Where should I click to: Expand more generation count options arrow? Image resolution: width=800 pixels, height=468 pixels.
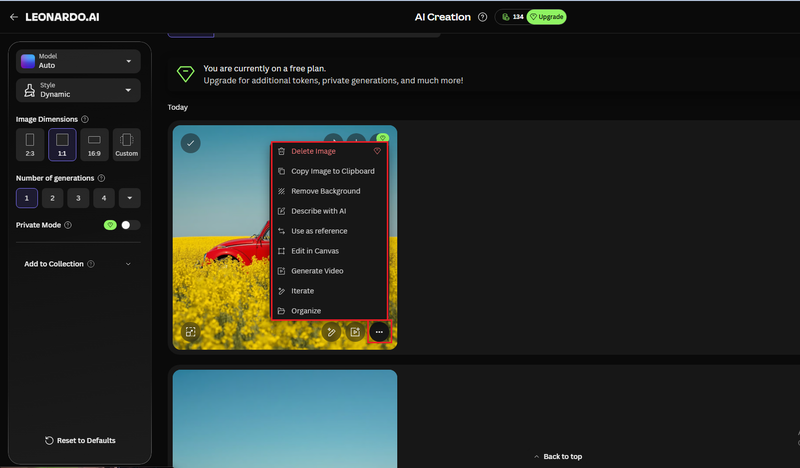pos(130,198)
